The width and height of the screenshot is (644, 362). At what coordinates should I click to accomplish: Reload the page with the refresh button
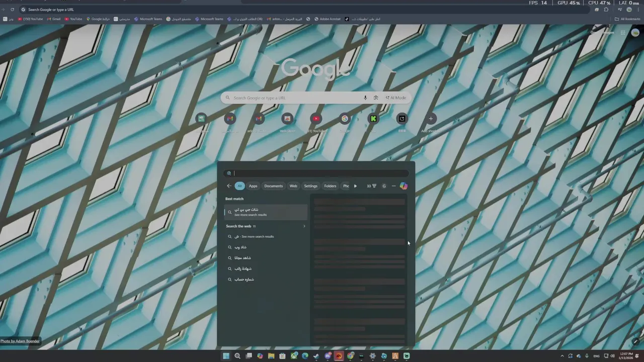point(12,10)
